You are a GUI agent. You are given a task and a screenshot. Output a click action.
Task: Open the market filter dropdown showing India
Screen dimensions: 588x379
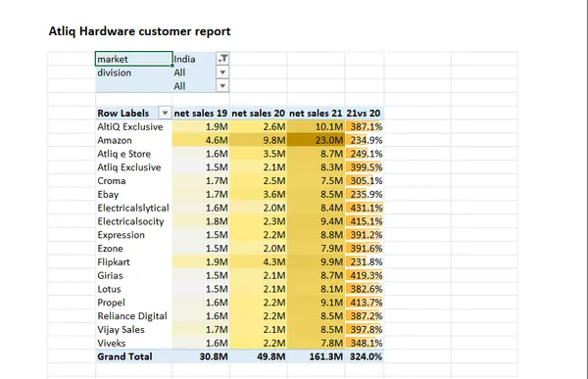[x=222, y=59]
